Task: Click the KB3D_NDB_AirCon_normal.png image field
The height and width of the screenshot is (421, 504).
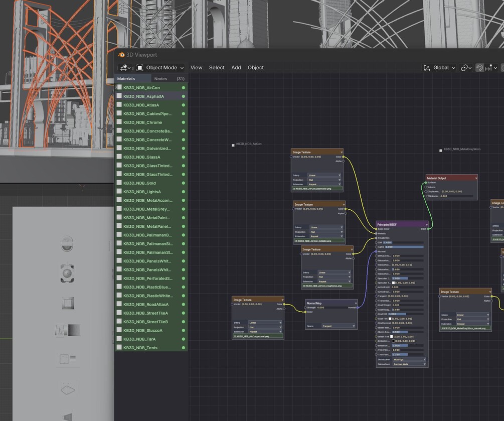Action: [x=258, y=336]
